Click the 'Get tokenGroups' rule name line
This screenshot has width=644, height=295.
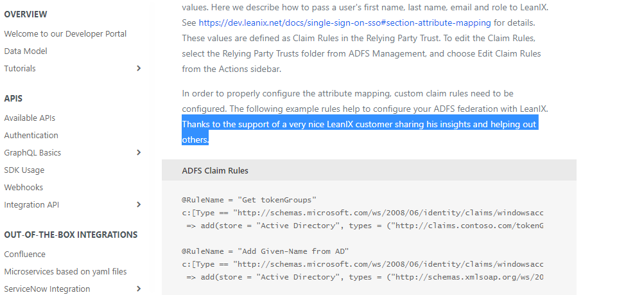click(x=249, y=200)
